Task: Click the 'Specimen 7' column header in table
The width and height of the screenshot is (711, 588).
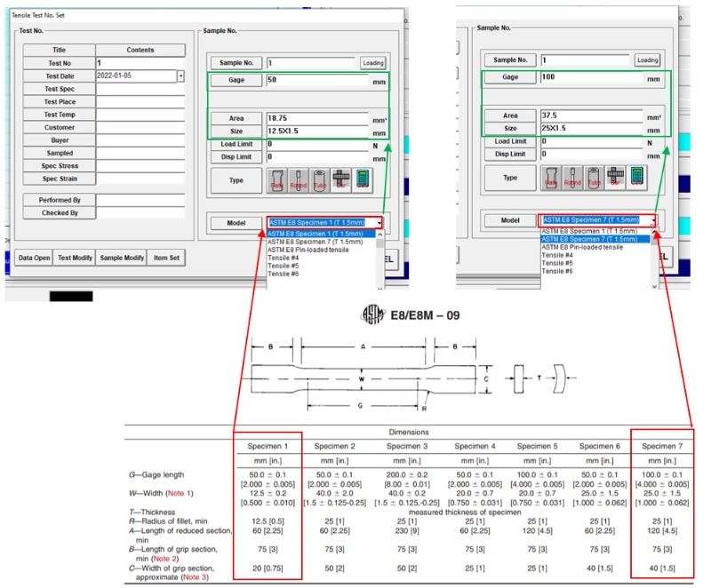Action: pyautogui.click(x=662, y=446)
